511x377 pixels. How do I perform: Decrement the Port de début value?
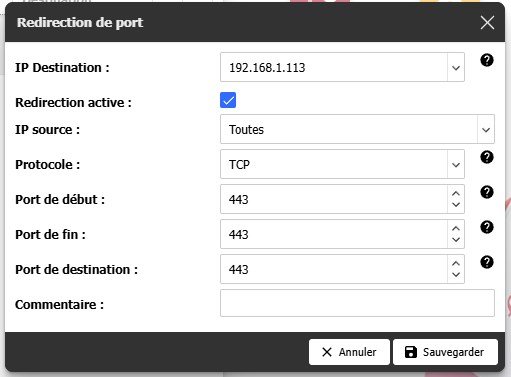tap(456, 205)
